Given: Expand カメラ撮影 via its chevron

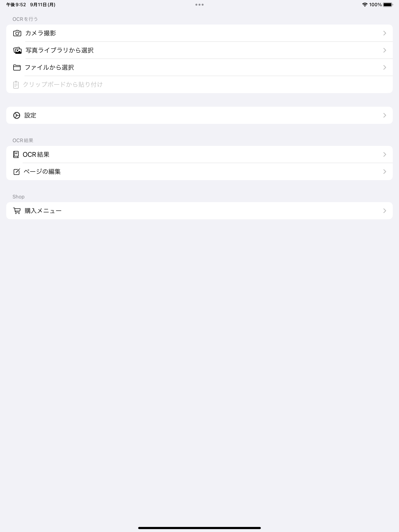Looking at the screenshot, I should click(384, 33).
